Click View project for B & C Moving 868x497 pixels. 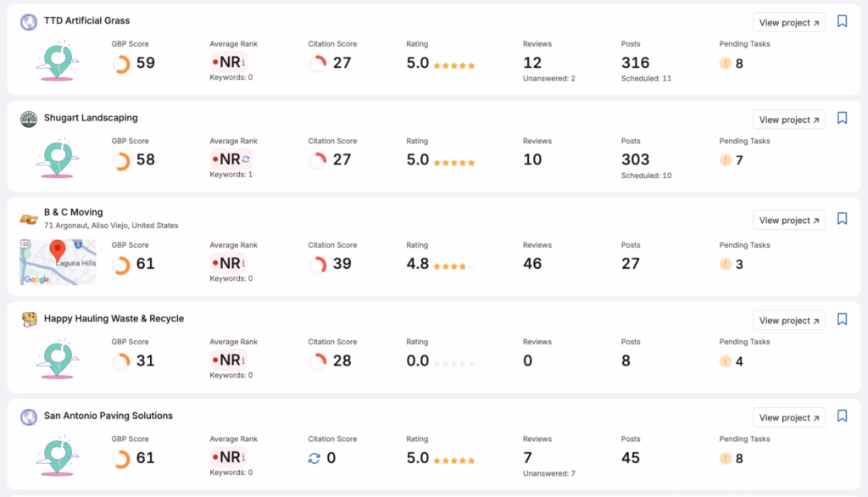pos(788,219)
